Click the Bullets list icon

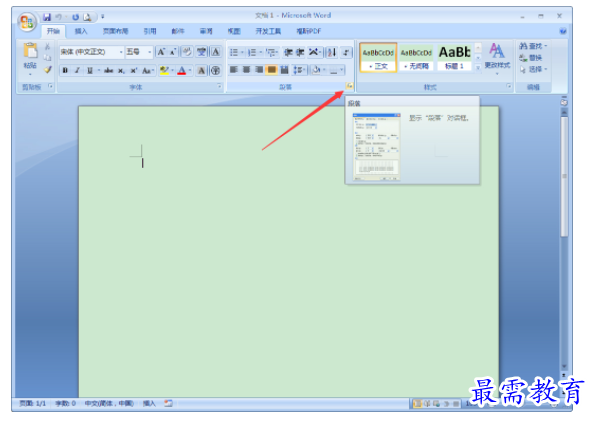click(234, 52)
